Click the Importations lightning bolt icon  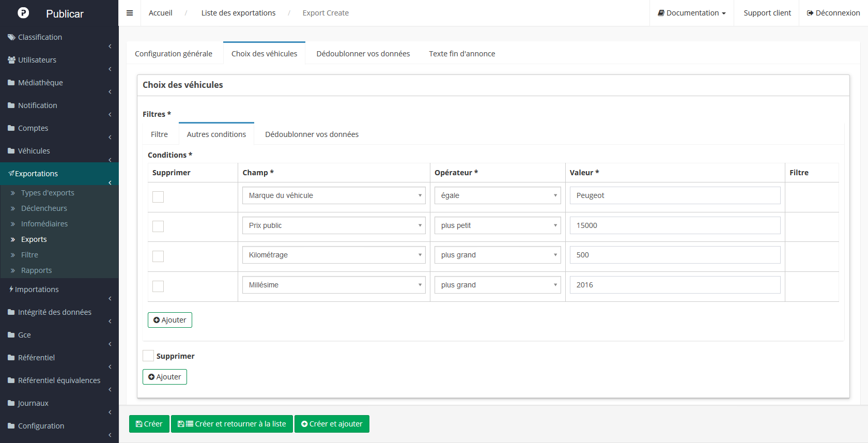[11, 289]
